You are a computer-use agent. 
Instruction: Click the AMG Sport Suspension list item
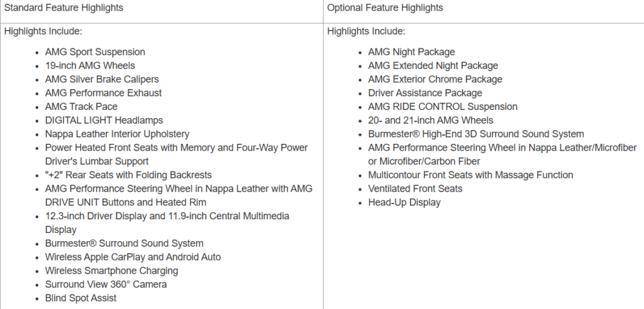click(x=95, y=52)
